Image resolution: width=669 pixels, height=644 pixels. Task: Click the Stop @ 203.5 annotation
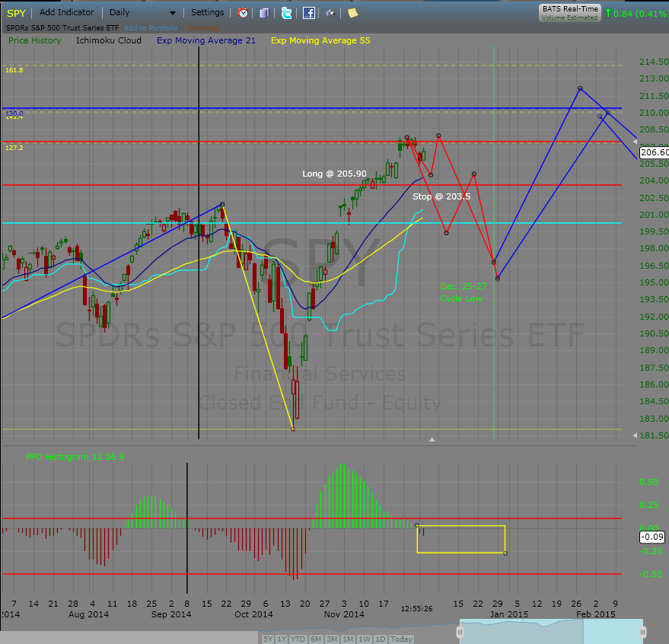point(441,196)
